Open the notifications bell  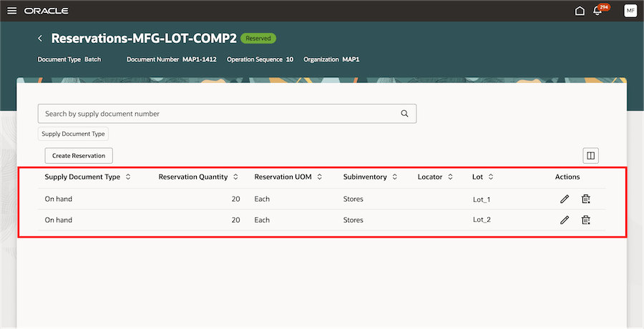click(x=597, y=11)
